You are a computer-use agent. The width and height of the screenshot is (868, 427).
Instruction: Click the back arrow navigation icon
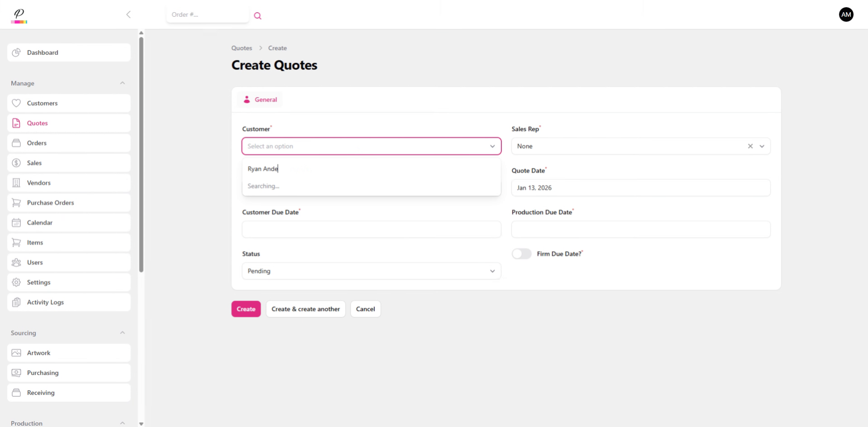(128, 14)
